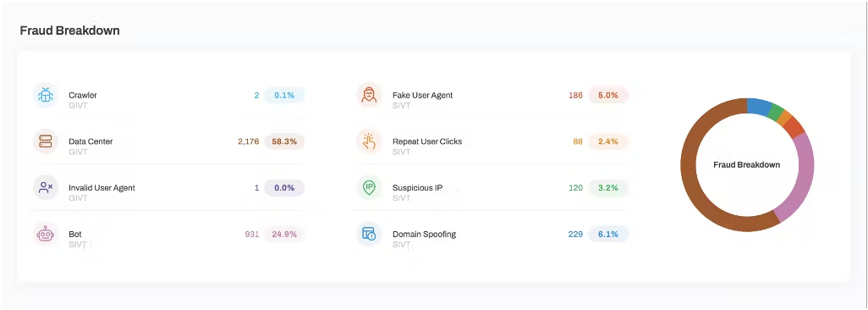Select the Bot label
868x310 pixels.
[75, 234]
